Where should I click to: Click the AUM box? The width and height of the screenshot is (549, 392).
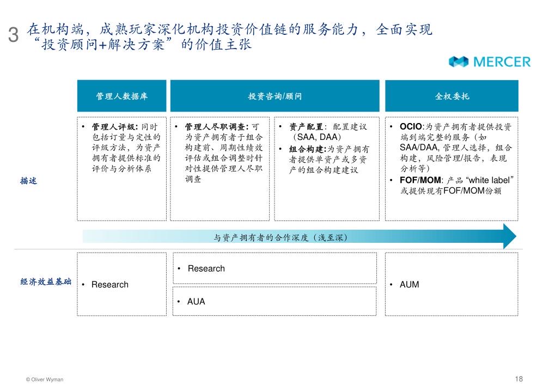[452, 284]
